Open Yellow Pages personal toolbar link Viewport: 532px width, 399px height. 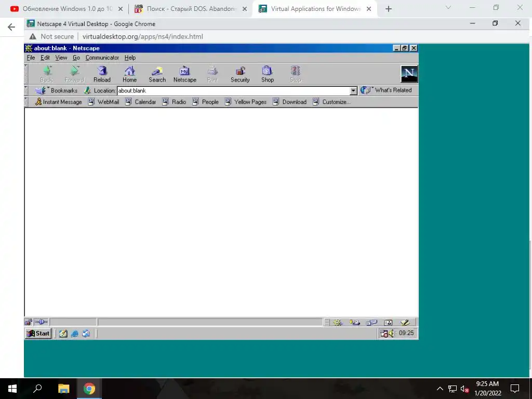(246, 102)
